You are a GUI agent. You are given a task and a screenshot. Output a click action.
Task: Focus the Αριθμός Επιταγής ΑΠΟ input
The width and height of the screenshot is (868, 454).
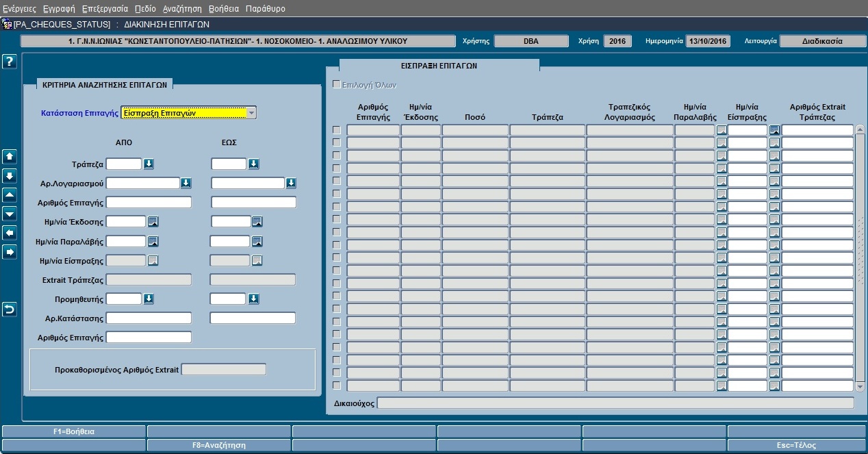(x=149, y=202)
